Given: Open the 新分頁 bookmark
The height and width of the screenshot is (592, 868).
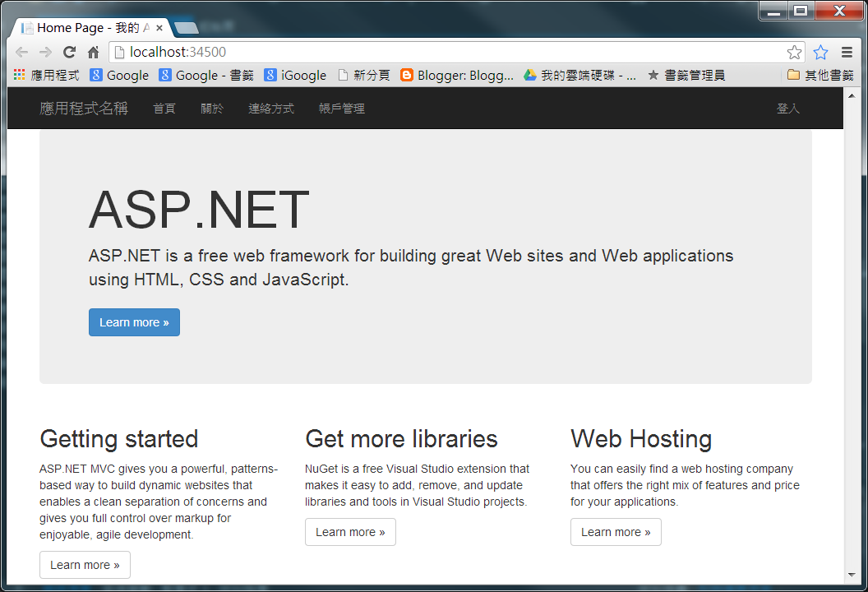Looking at the screenshot, I should (363, 75).
